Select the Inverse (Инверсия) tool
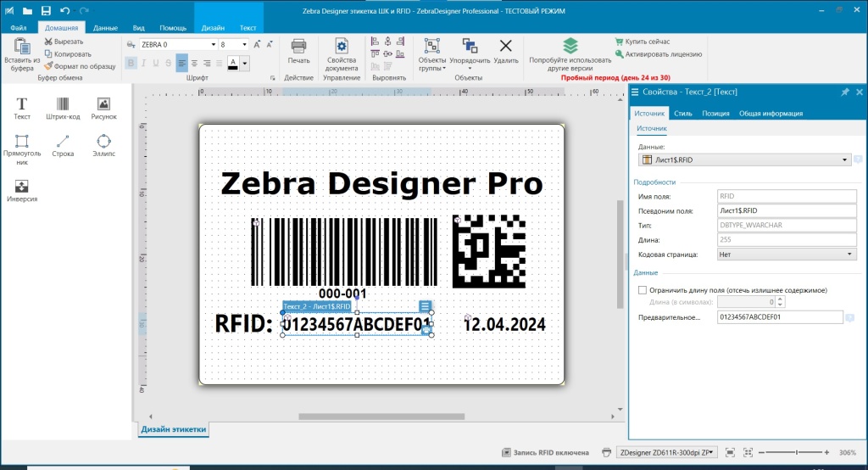 pos(21,191)
